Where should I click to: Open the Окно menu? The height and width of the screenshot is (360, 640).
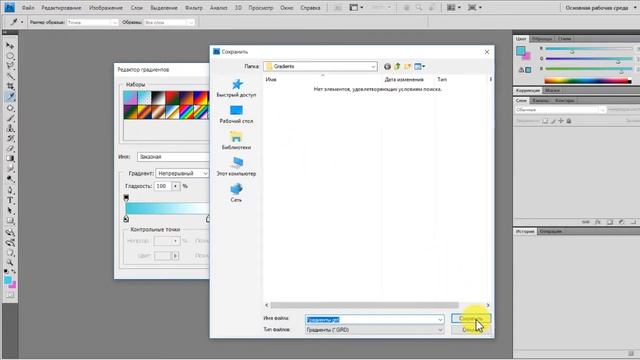tap(287, 8)
